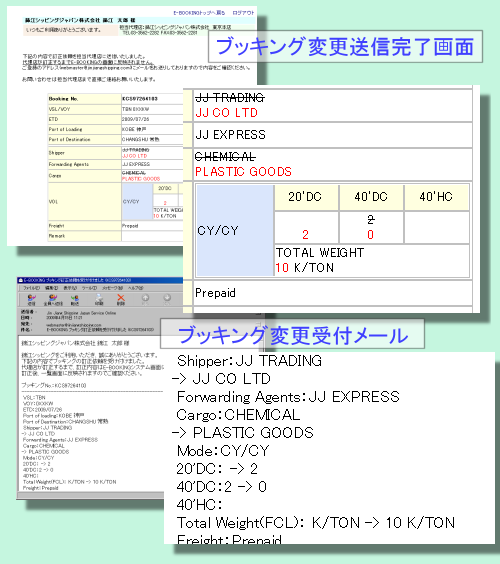Click the 'E-BOOKINGトップへ戻る' link

tap(199, 13)
